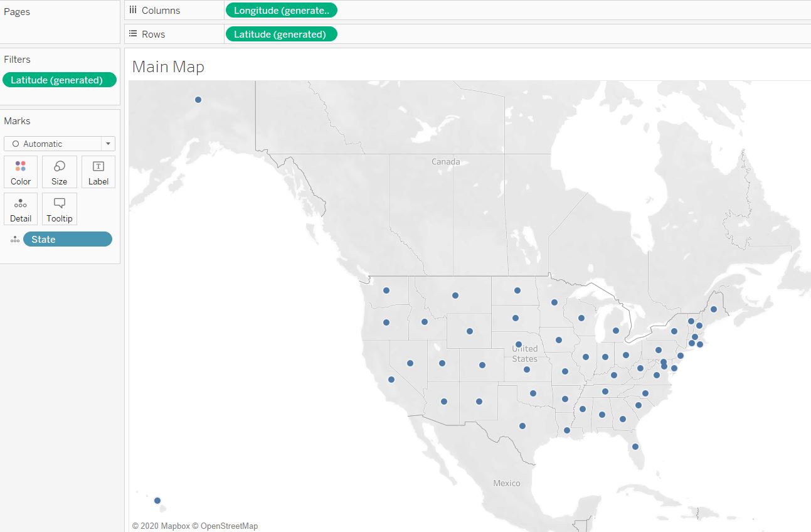The width and height of the screenshot is (811, 532).
Task: Select the Alaska data point on map
Action: tap(198, 100)
